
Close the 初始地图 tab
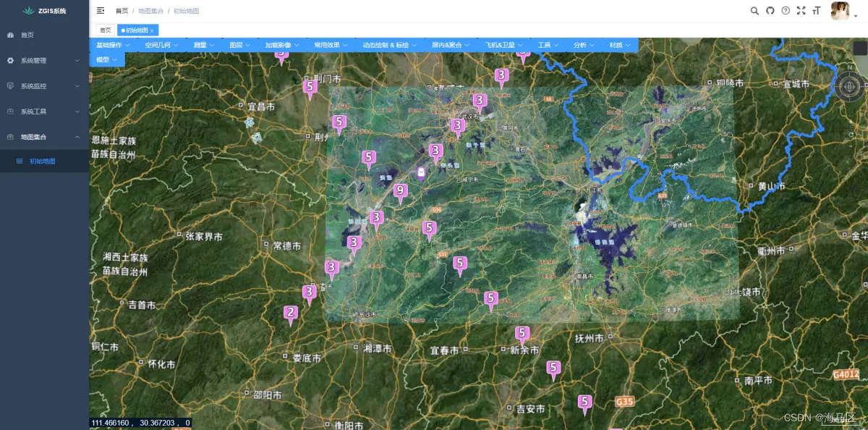coord(152,30)
